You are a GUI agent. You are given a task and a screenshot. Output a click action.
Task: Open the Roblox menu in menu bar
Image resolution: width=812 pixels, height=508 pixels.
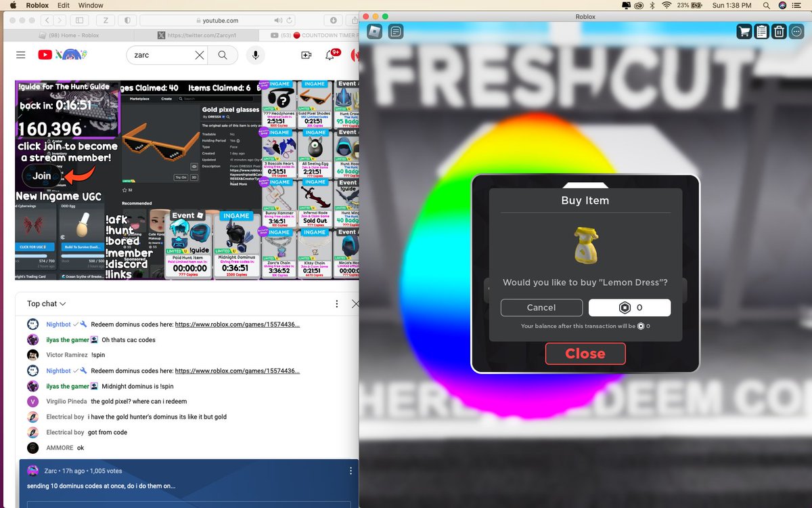tap(37, 5)
